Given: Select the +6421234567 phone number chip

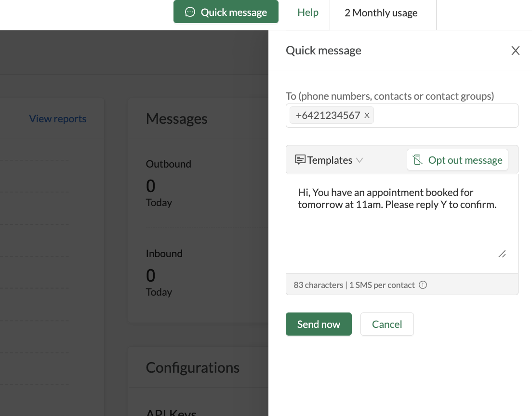Looking at the screenshot, I should (328, 116).
